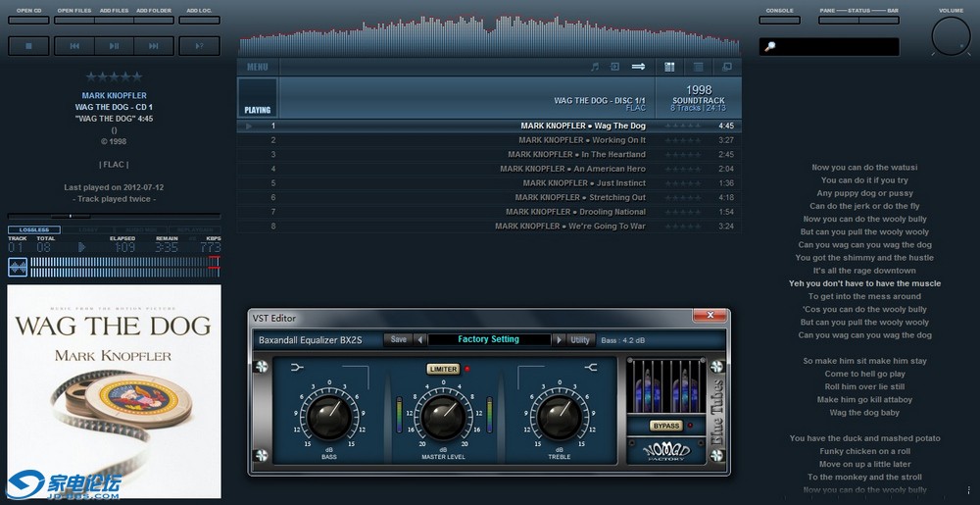Image resolution: width=980 pixels, height=505 pixels.
Task: Rate 'We're Going To War' using its stars
Action: click(683, 227)
